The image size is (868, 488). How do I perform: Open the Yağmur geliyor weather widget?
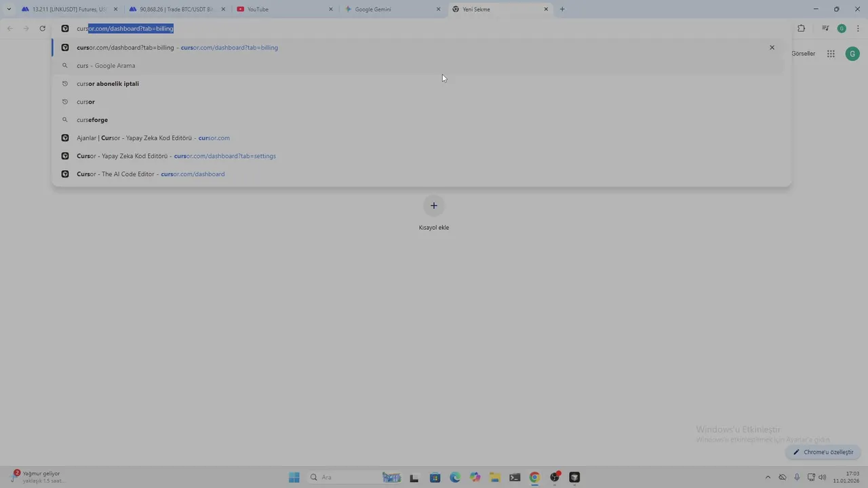[39, 477]
